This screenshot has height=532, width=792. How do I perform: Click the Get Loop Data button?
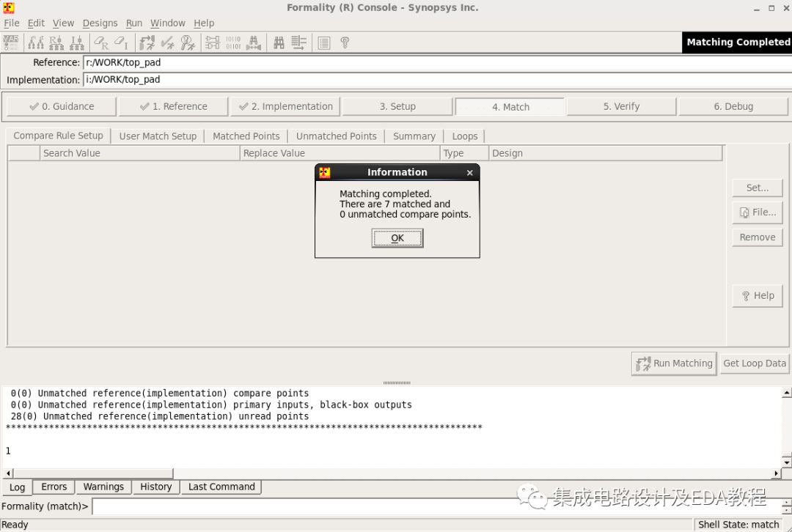click(x=755, y=363)
